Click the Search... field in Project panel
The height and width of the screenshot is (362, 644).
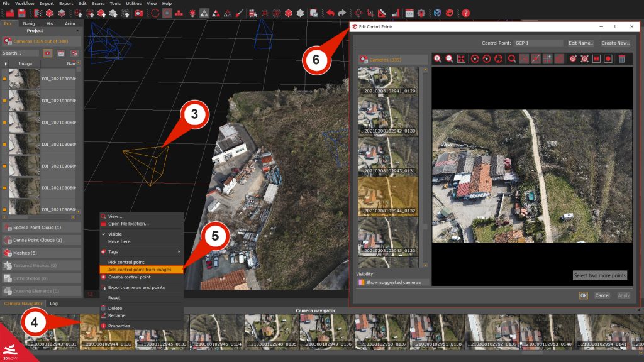(x=21, y=53)
